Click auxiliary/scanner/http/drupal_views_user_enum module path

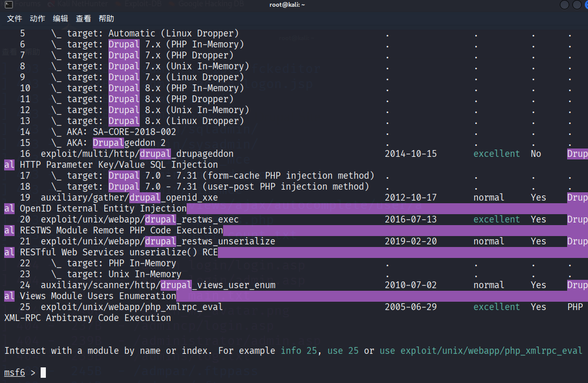click(x=158, y=285)
